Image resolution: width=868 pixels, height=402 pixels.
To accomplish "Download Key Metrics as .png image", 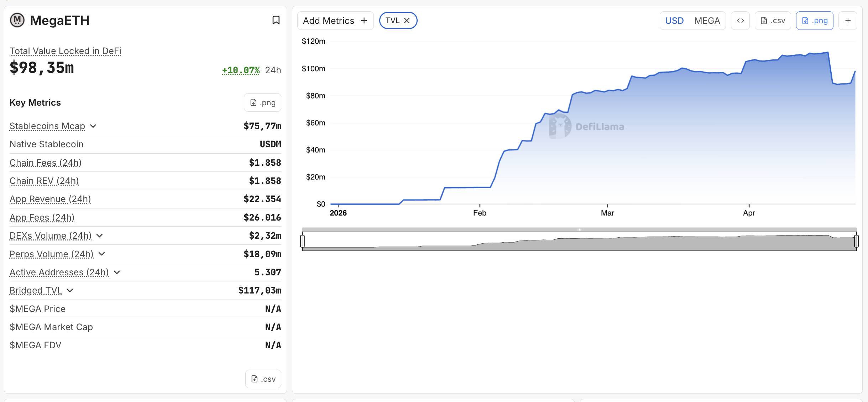I will (262, 102).
